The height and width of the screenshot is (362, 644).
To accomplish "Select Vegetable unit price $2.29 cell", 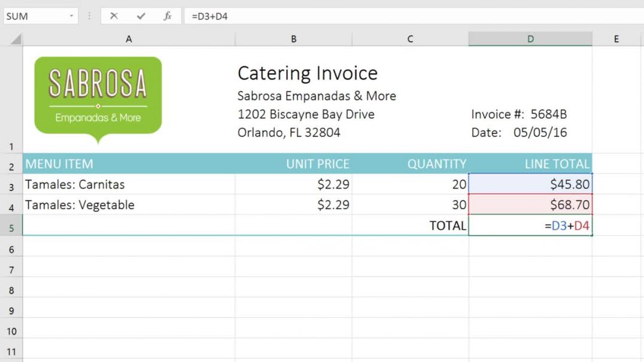I will click(x=293, y=205).
